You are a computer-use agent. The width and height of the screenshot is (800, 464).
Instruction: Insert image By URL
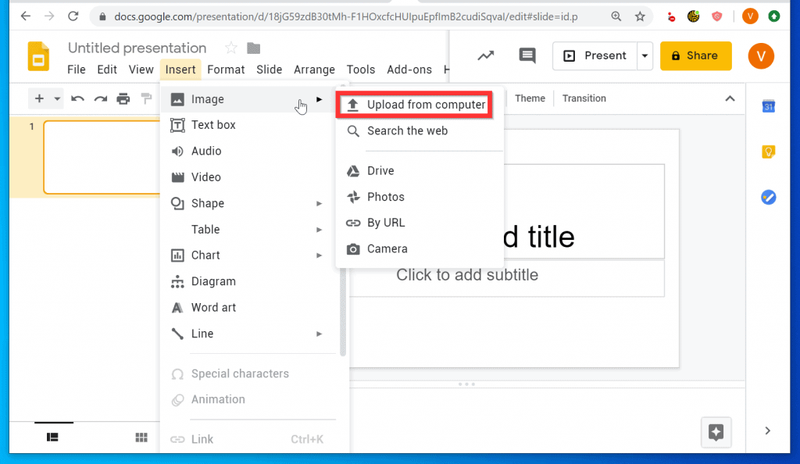click(419, 223)
